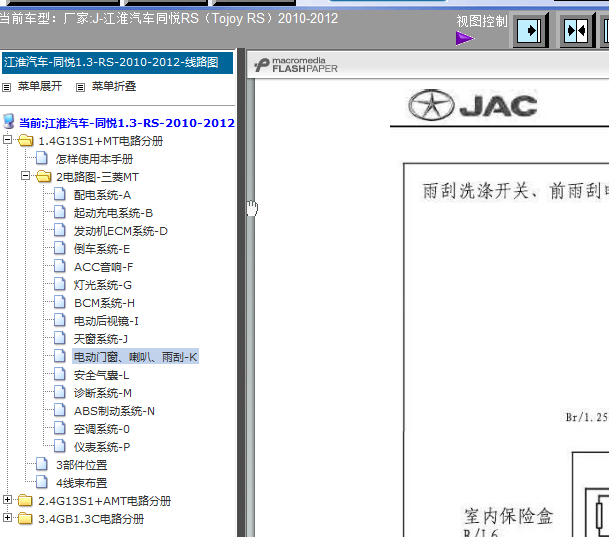Click folder icon of 2电路图-三菱MT
Screen dimensions: 609x537
[x=44, y=177]
